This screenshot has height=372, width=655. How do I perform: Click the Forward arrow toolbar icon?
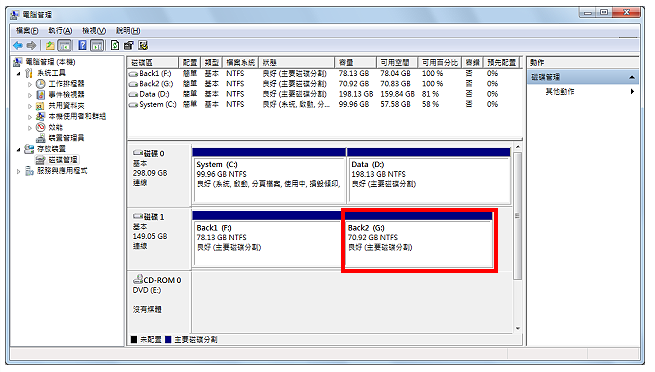pyautogui.click(x=32, y=46)
